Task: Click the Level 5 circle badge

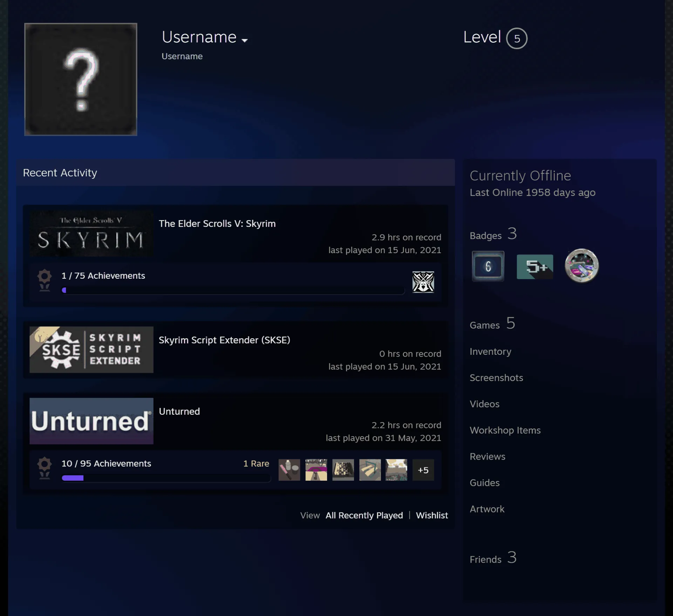Action: click(517, 38)
